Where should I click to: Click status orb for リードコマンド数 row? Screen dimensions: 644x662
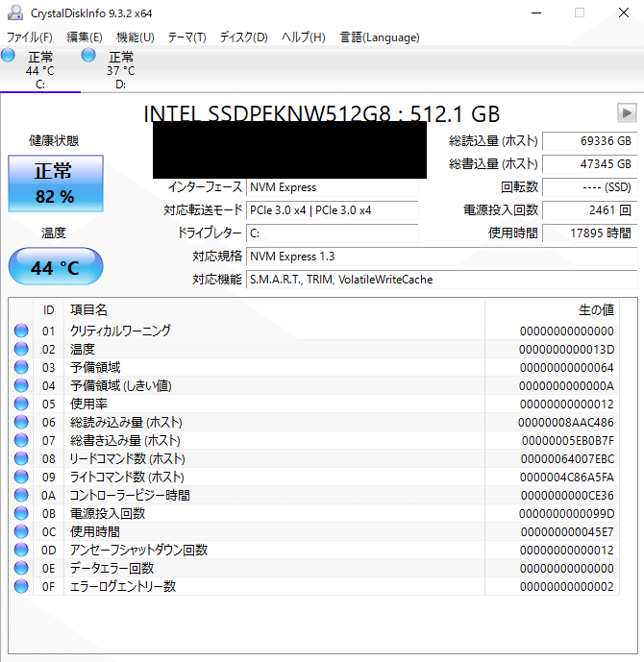pyautogui.click(x=21, y=458)
